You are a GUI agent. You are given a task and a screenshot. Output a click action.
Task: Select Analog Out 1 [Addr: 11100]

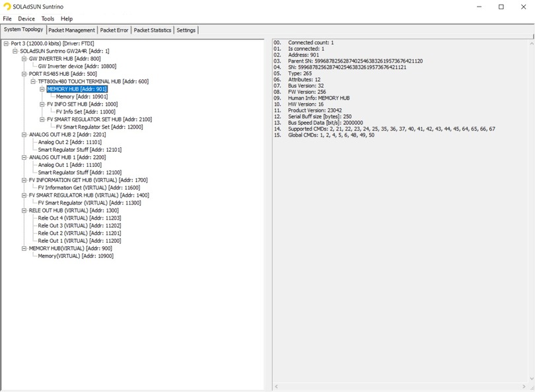tap(70, 165)
